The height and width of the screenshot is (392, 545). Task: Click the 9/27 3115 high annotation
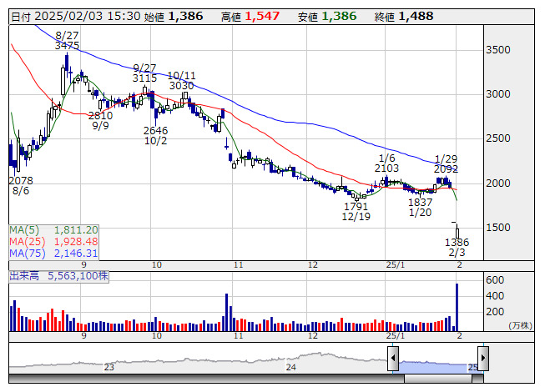[144, 73]
